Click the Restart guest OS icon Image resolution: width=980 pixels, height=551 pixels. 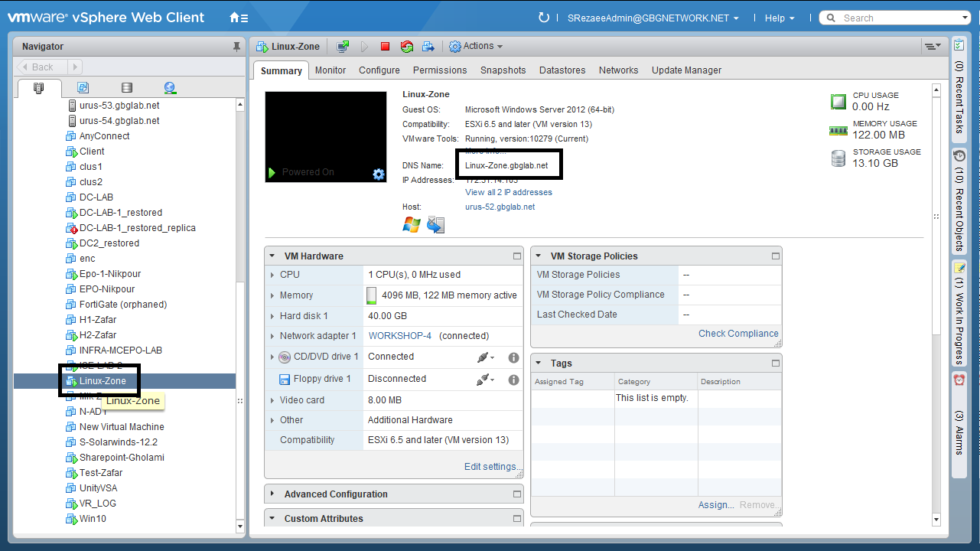coord(406,47)
